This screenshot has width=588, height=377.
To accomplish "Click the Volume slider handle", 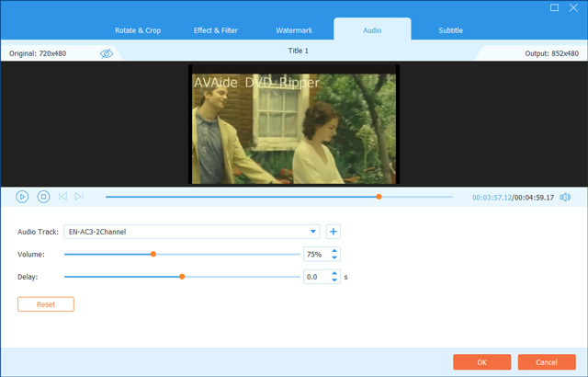I will pyautogui.click(x=153, y=255).
